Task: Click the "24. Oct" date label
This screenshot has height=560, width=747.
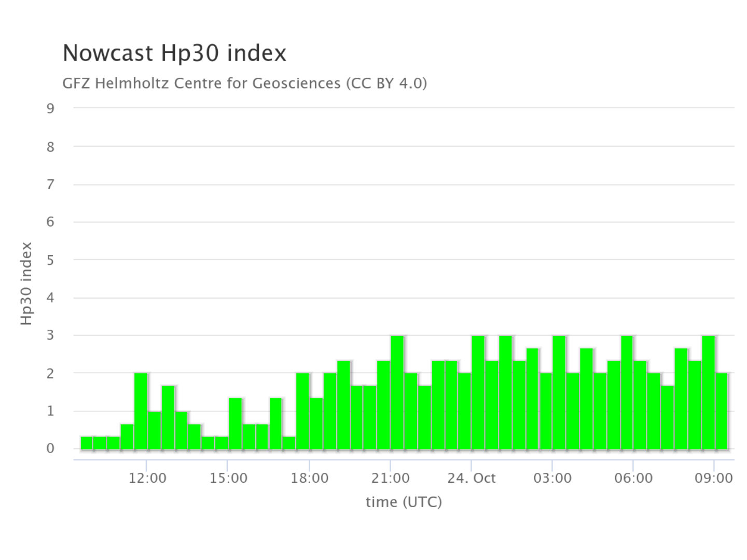Action: [x=471, y=478]
